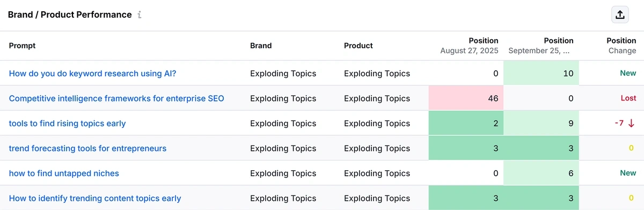Select the green cell showing 2
644x210 pixels.
point(466,124)
